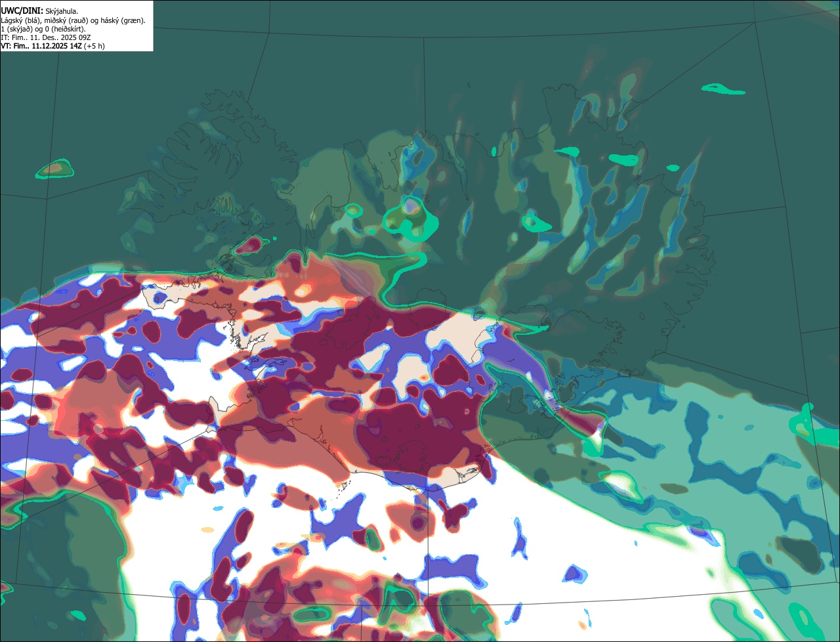Click the word "Skýjahula." in the legend
Viewport: 840px width, 642px height.
point(62,12)
